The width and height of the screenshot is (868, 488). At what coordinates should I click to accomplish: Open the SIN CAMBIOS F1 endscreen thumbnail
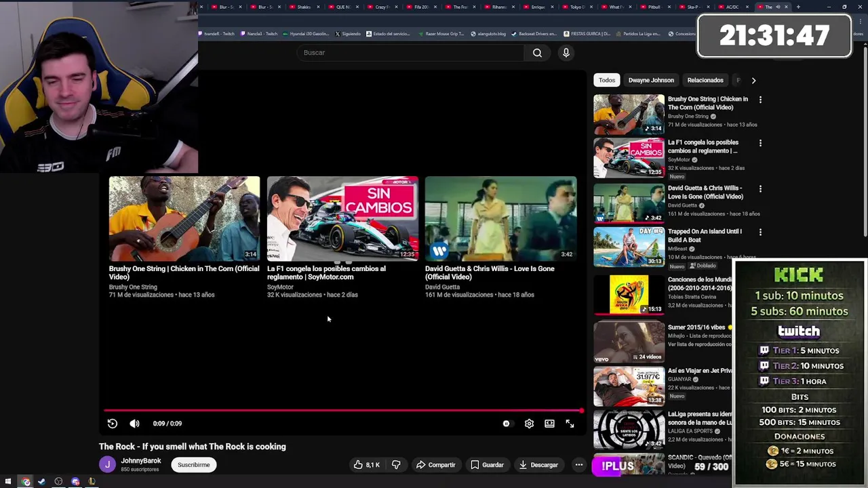tap(342, 218)
